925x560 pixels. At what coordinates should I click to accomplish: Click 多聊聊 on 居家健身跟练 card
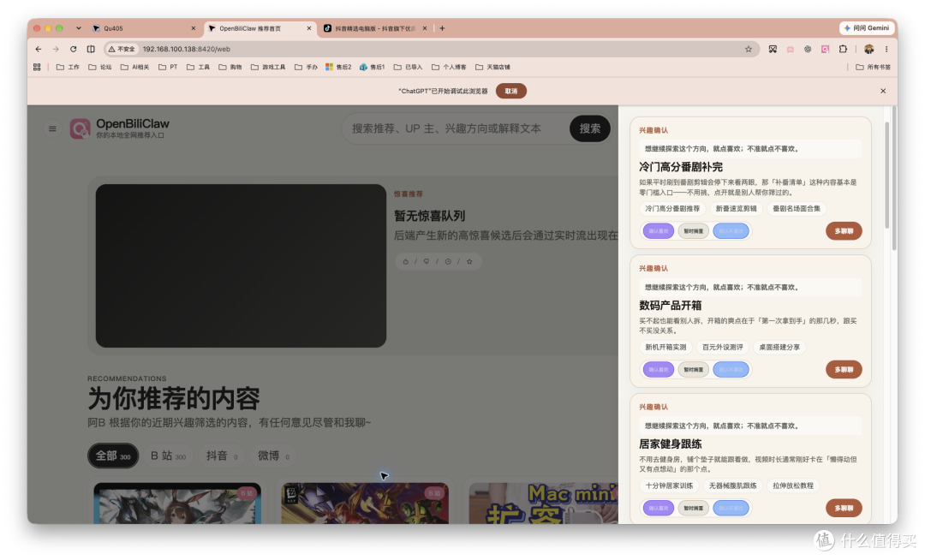[844, 508]
